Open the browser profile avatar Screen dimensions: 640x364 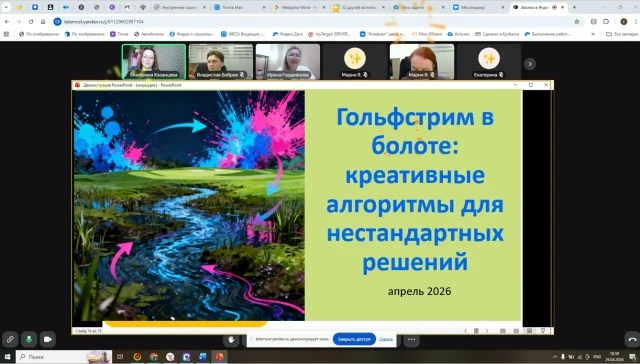[623, 22]
